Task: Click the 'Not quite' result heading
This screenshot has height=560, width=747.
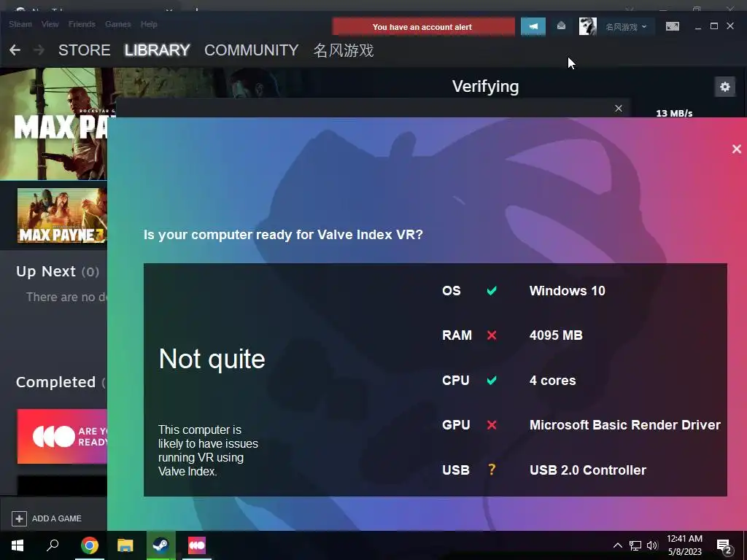Action: click(212, 359)
